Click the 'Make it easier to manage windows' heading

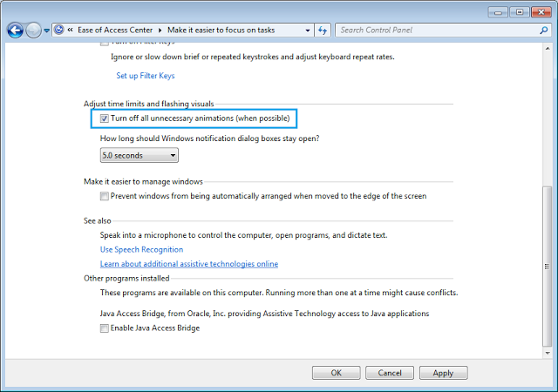click(143, 181)
